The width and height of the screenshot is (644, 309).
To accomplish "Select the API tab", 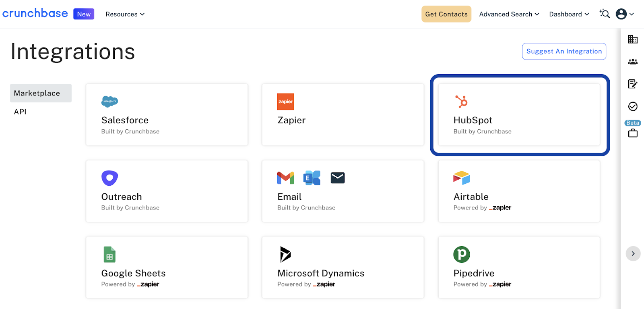I will point(20,112).
